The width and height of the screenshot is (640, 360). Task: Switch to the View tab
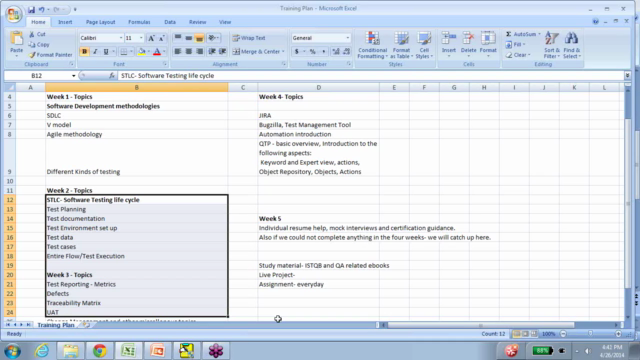click(225, 22)
